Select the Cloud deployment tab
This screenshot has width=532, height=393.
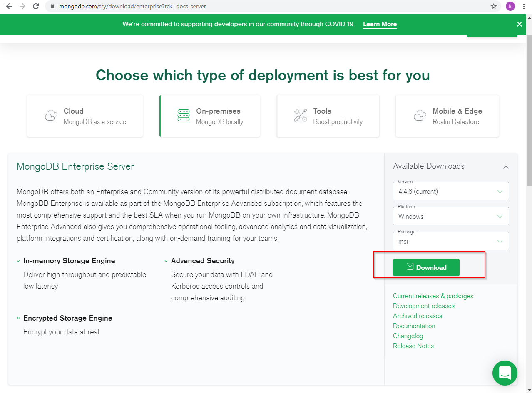coord(85,116)
